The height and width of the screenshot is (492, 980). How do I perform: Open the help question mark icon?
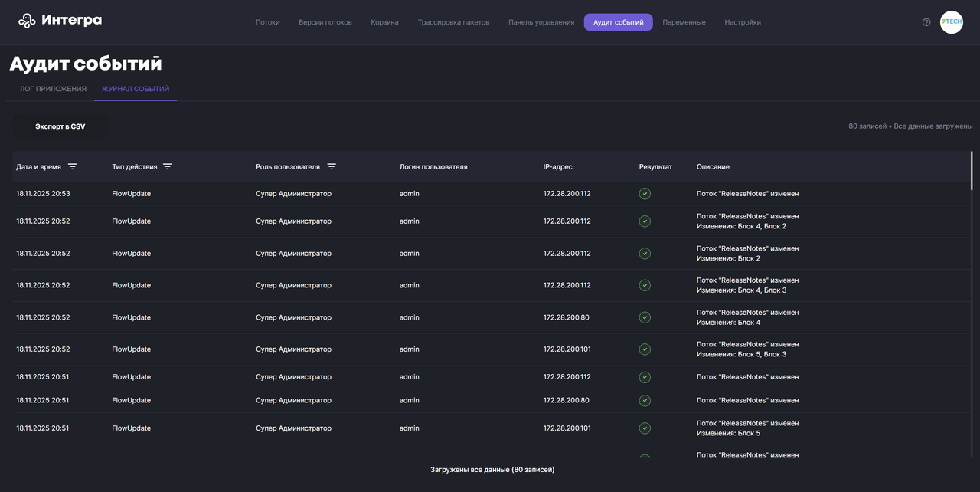[x=926, y=22]
